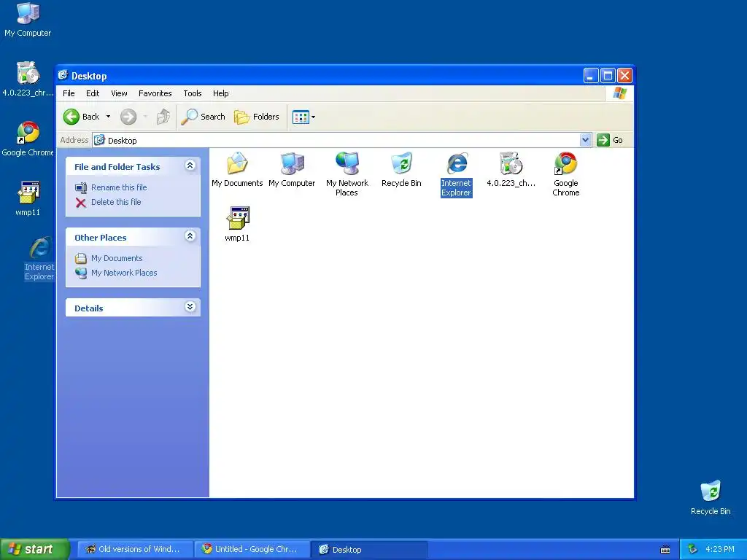Screen dimensions: 747x560
Task: Click the 4:23 PM clock
Action: [x=719, y=549]
